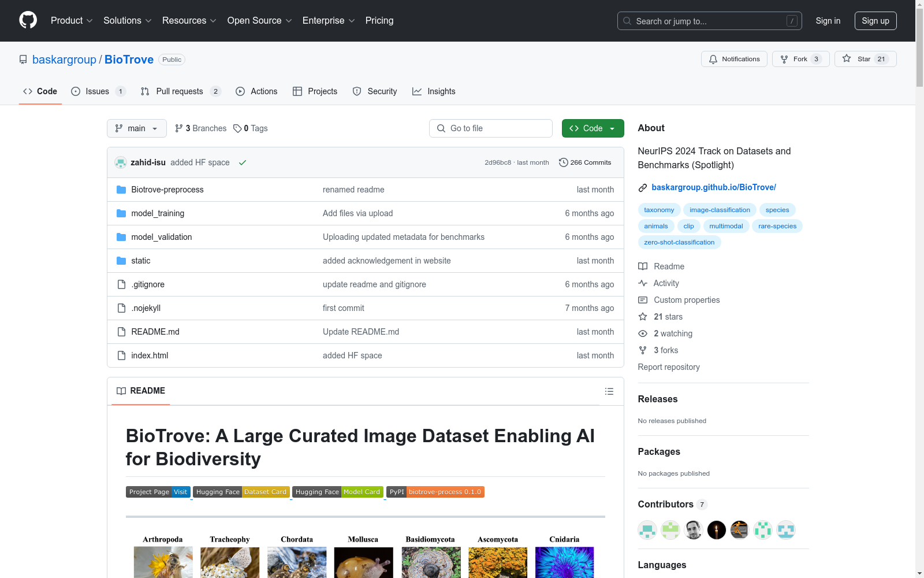Fork the repository
The height and width of the screenshot is (578, 924).
tap(800, 59)
